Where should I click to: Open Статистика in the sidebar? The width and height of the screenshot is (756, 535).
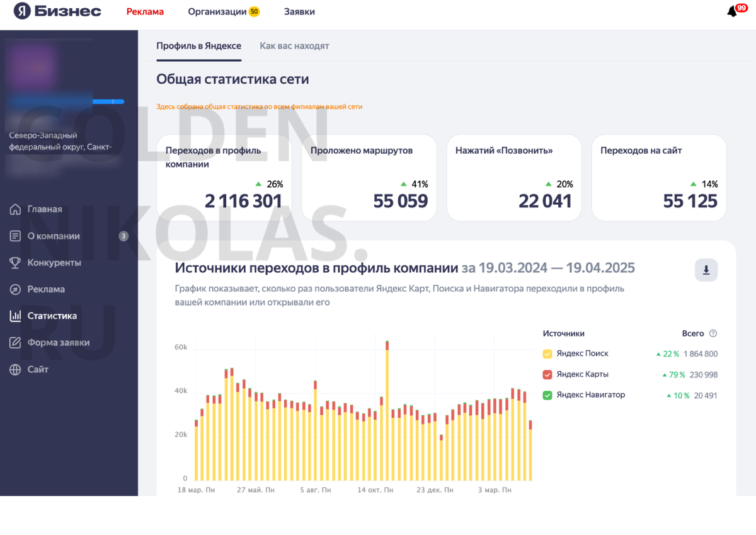coord(52,316)
